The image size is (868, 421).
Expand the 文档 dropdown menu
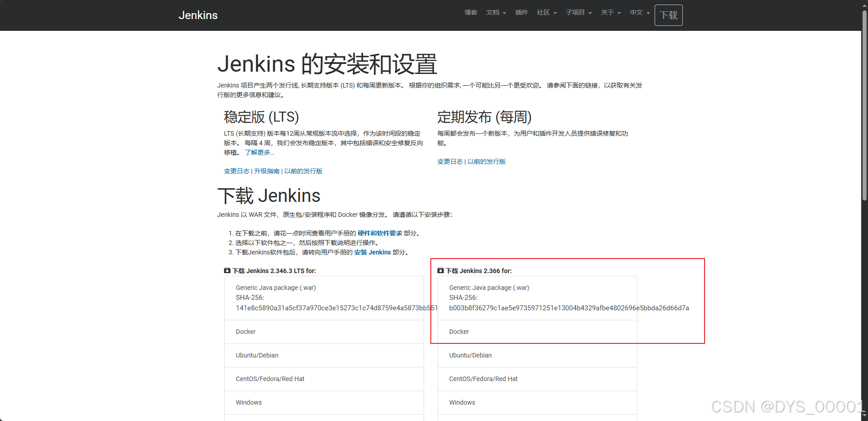(496, 12)
